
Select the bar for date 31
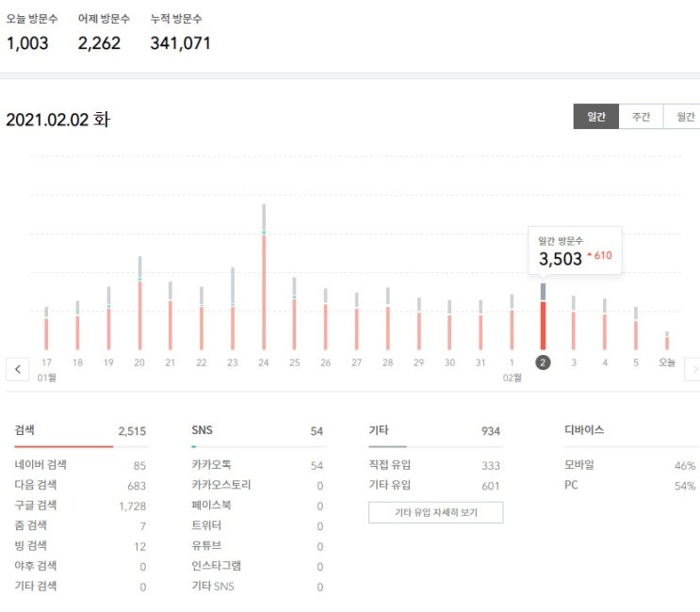(x=480, y=325)
